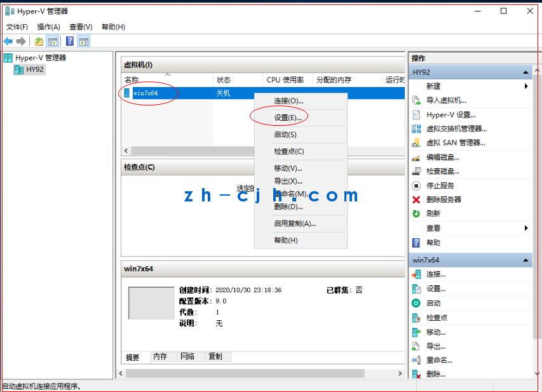Open the 查看(V) menu

[x=81, y=27]
